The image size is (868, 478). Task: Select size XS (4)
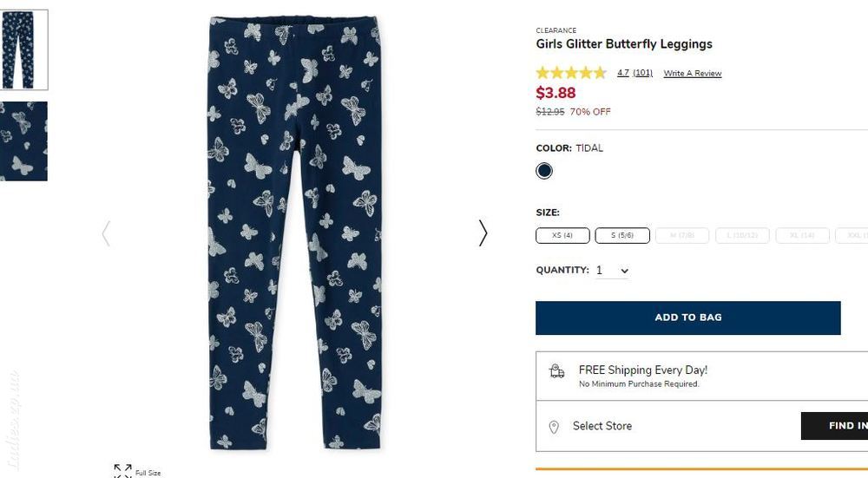[562, 235]
